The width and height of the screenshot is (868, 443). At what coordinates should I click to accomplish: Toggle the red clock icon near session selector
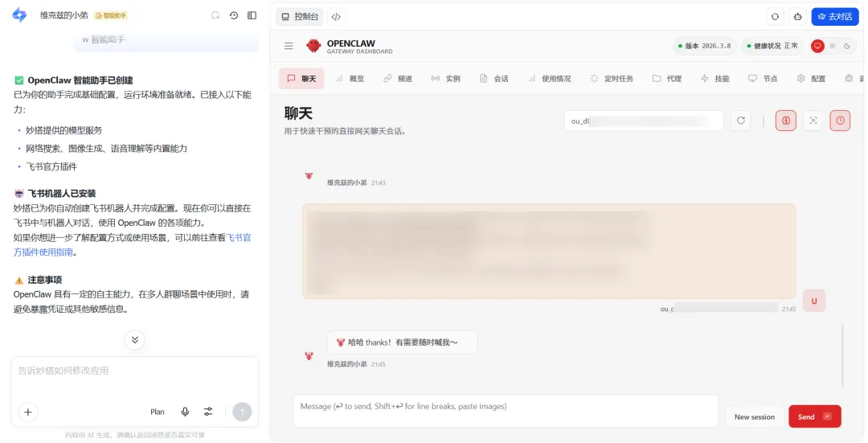tap(840, 120)
